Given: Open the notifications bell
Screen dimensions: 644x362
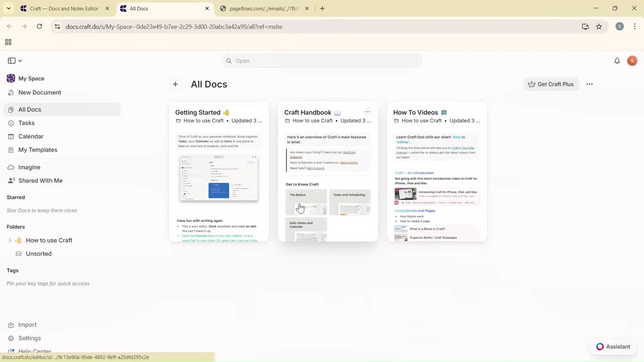Looking at the screenshot, I should click(618, 61).
